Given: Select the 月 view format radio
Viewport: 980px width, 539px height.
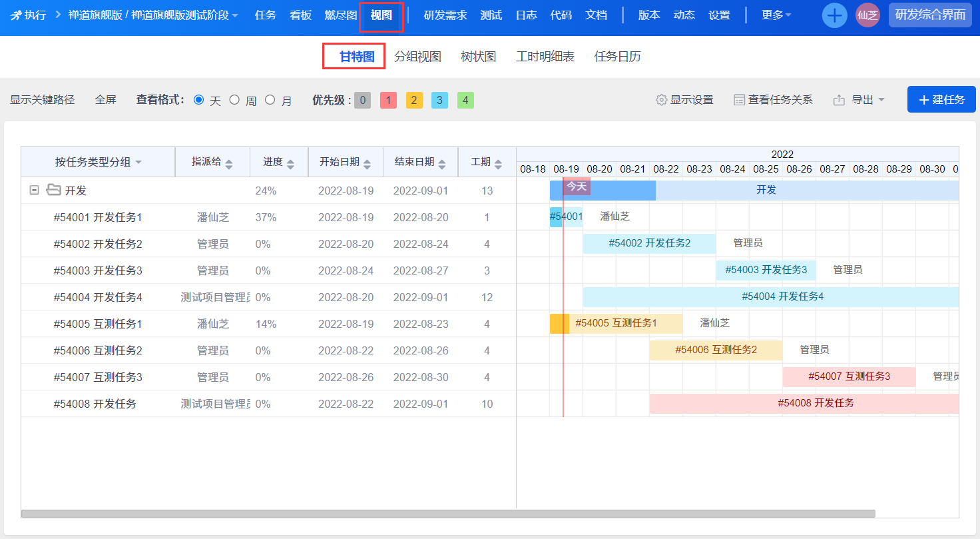Looking at the screenshot, I should (270, 100).
